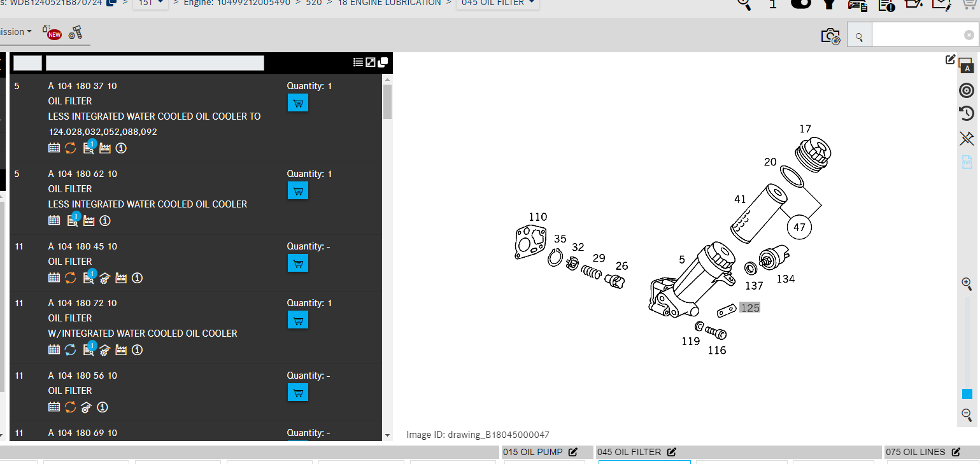Open calendar icon for part A 104 180 72 10
Viewport: 980px width, 464px height.
[54, 349]
